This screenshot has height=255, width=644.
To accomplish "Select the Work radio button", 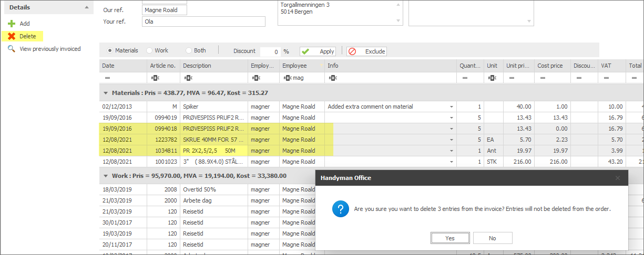I will point(150,51).
